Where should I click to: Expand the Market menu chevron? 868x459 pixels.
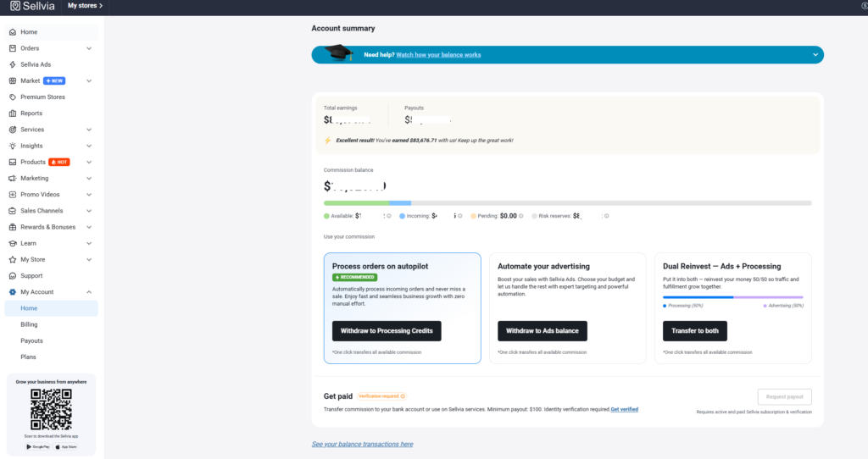tap(89, 80)
